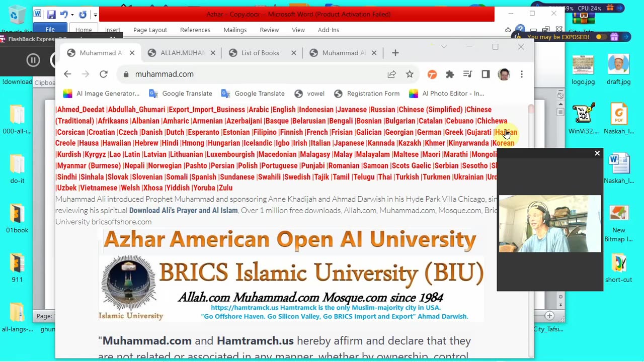Close the ALLAH.MUHAMMAD tab

(213, 53)
